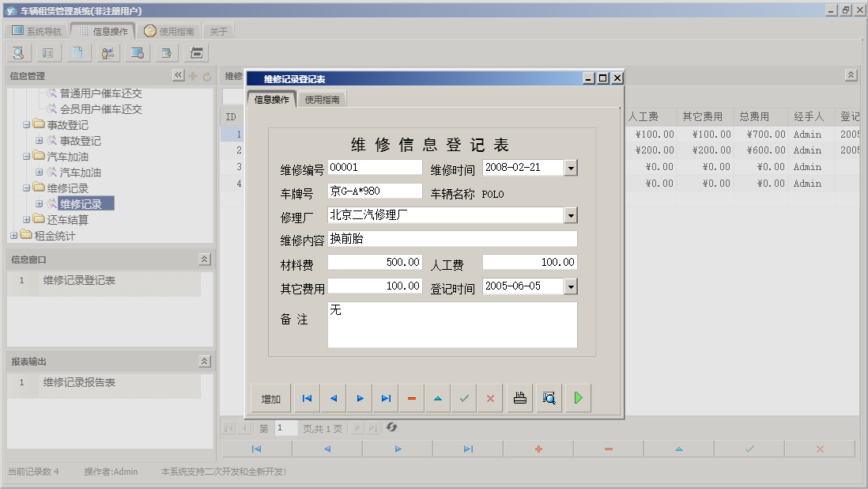Select the user chart icon in the toolbar

tap(108, 52)
